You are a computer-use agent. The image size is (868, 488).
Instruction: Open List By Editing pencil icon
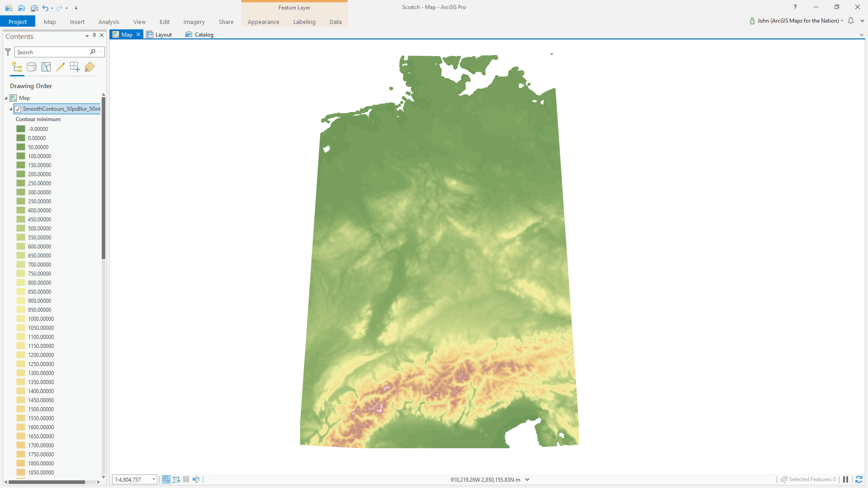click(x=61, y=67)
